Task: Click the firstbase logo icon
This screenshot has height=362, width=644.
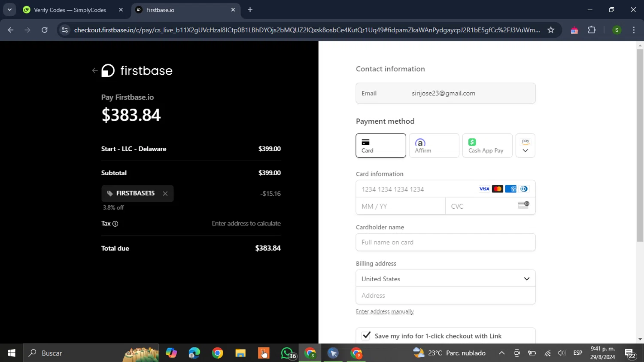Action: coord(108,70)
